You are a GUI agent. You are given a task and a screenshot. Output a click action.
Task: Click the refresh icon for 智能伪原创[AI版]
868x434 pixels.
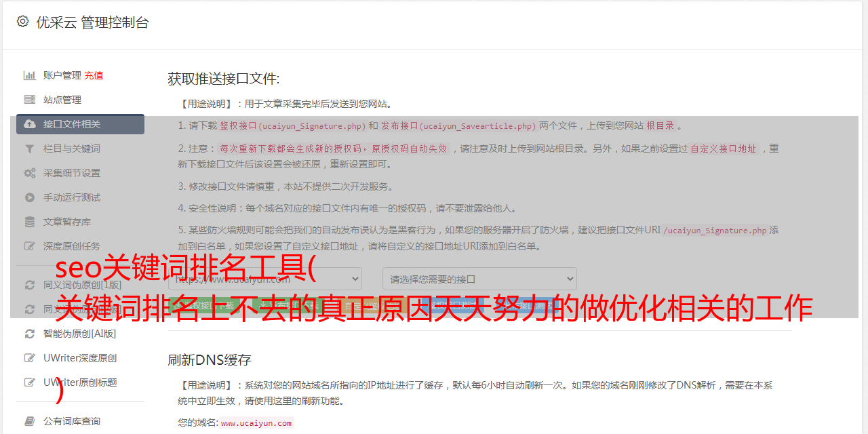tap(30, 334)
